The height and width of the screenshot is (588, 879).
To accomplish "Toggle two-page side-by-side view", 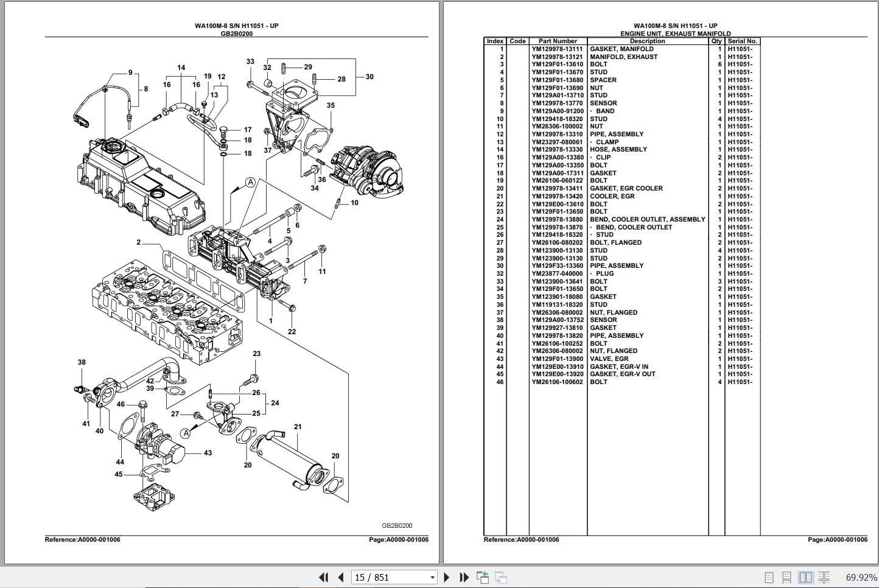I will pyautogui.click(x=805, y=577).
